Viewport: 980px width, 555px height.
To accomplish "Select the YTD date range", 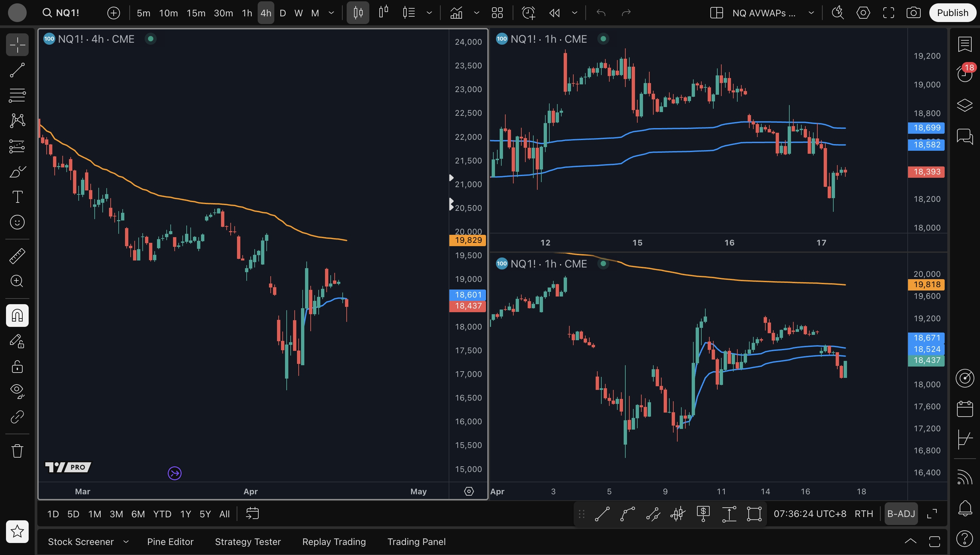I will click(x=162, y=514).
